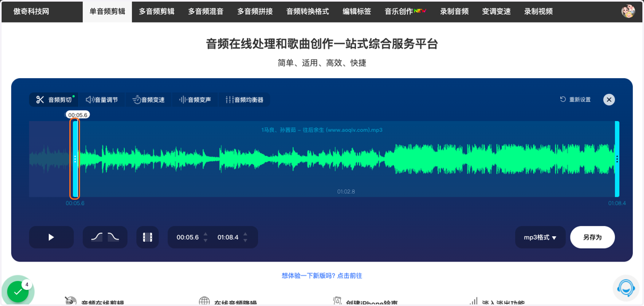Open the 变调变速 menu item
Image resolution: width=644 pixels, height=306 pixels.
point(496,11)
